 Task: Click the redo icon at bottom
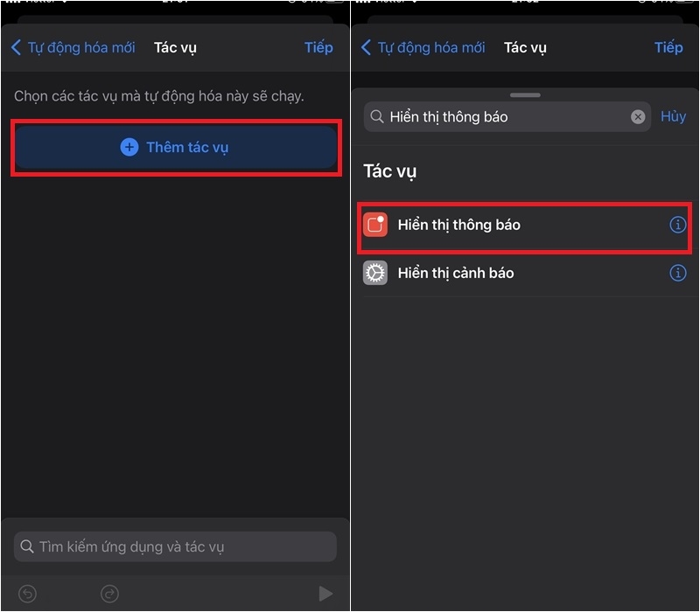pos(109,594)
